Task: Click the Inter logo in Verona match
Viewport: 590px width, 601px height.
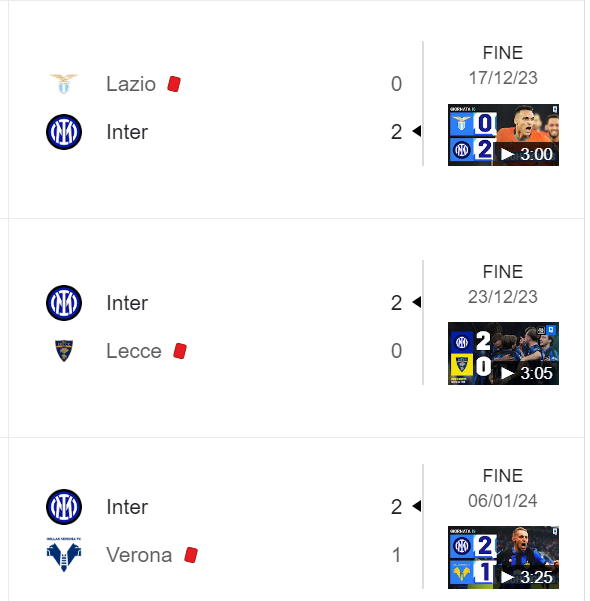Action: coord(64,507)
